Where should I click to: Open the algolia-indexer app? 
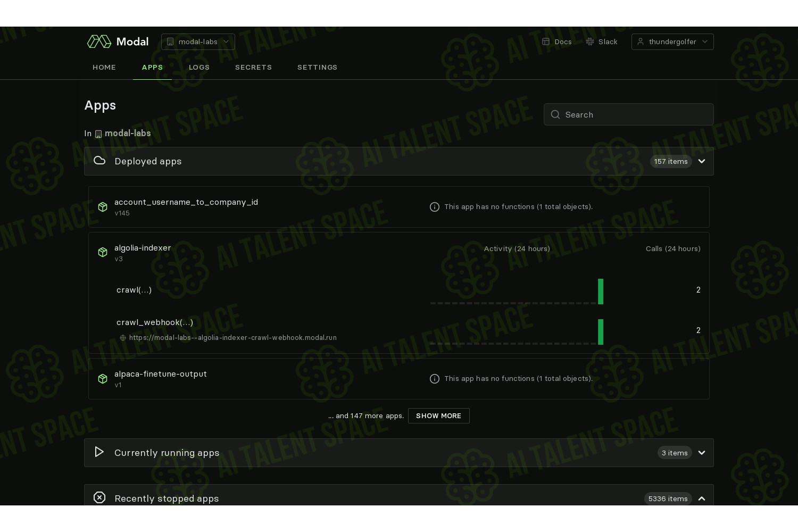pos(143,248)
